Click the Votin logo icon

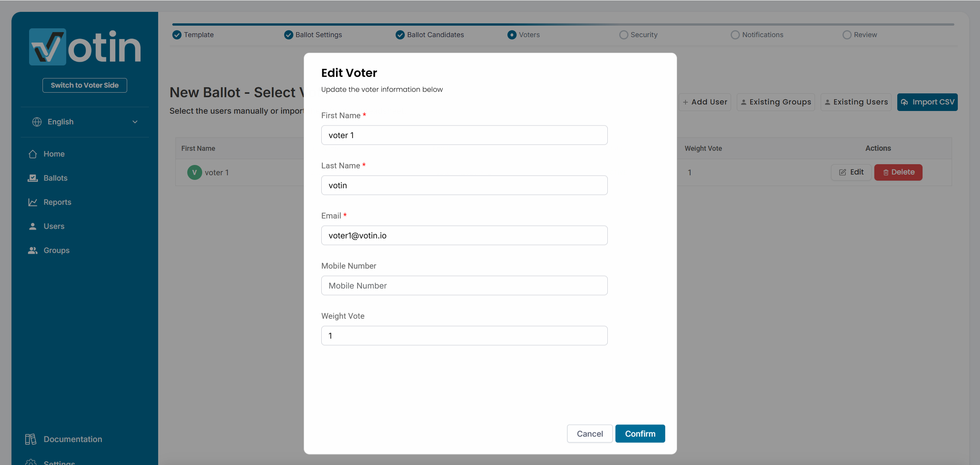[47, 47]
